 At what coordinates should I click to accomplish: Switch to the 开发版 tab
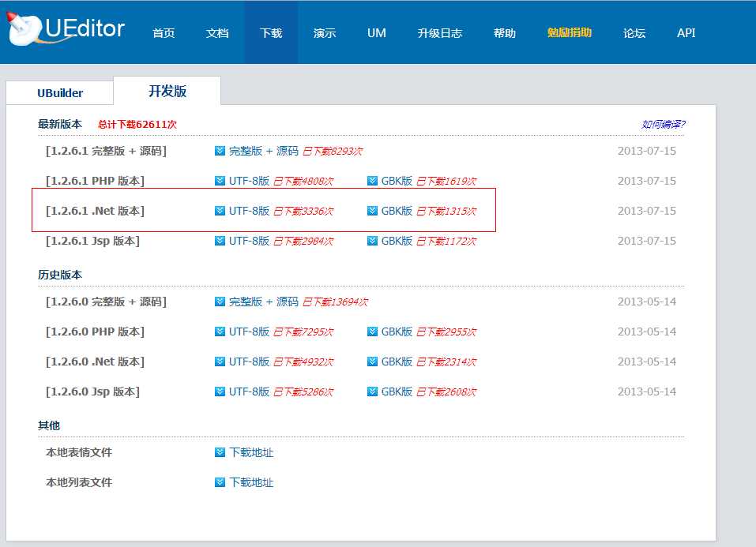[167, 91]
